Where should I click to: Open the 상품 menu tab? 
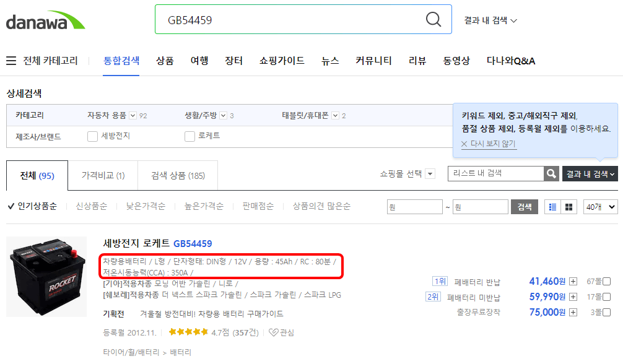(165, 61)
